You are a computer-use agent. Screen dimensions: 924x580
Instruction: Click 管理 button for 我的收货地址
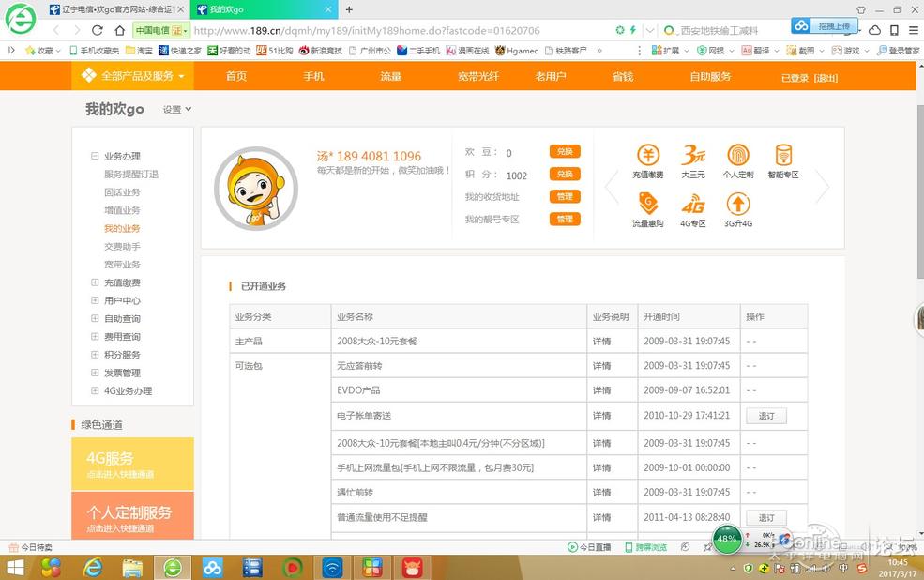tap(565, 196)
